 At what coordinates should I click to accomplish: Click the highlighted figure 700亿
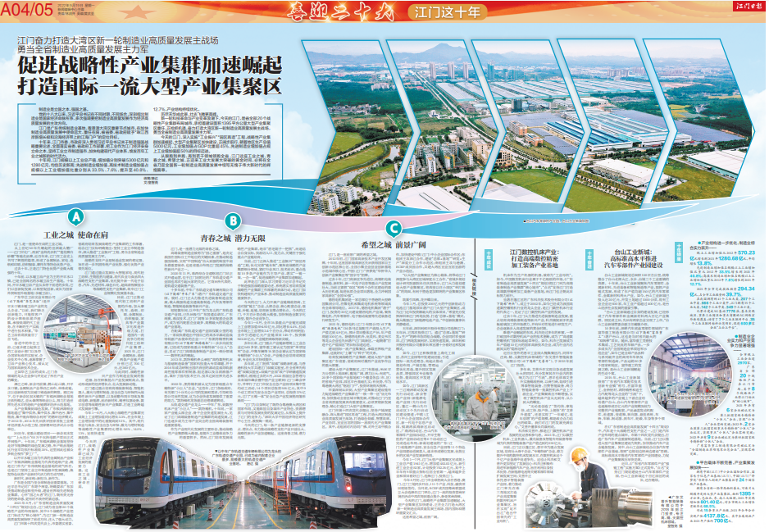720,521
